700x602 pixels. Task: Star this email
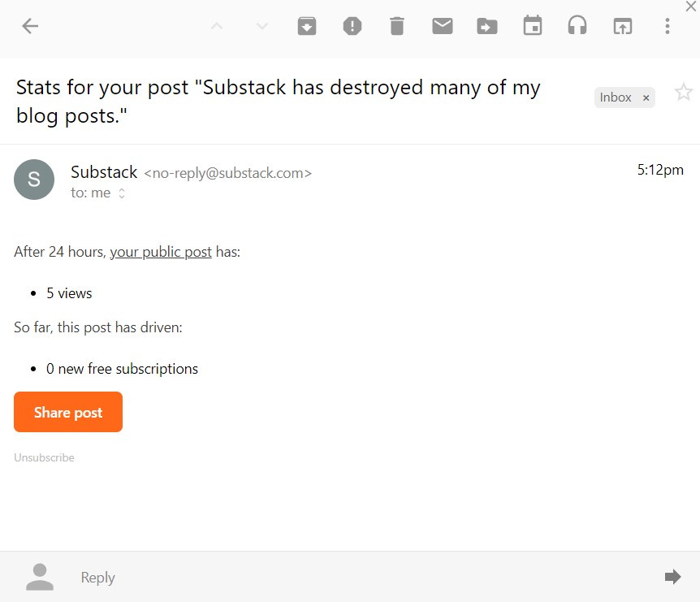click(x=683, y=92)
